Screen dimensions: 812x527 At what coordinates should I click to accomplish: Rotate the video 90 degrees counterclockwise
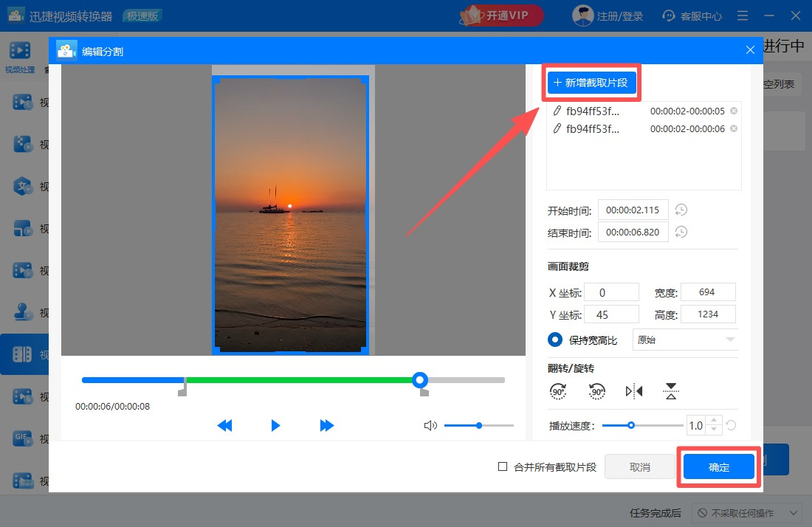[x=595, y=391]
